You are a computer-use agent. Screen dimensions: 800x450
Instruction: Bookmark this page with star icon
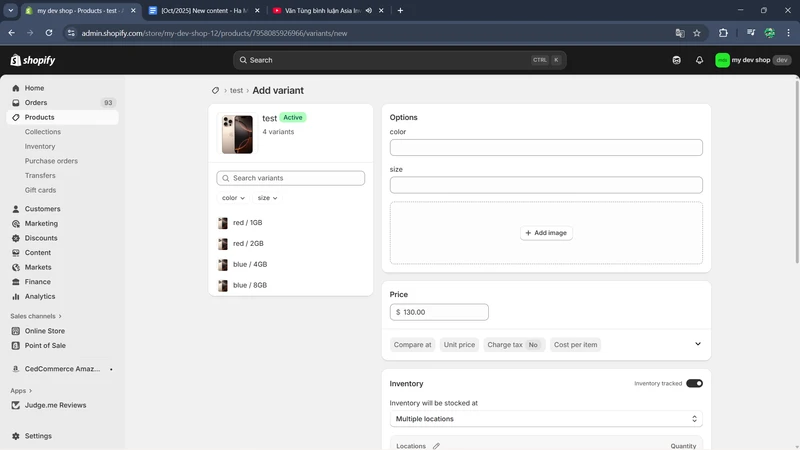[x=697, y=33]
